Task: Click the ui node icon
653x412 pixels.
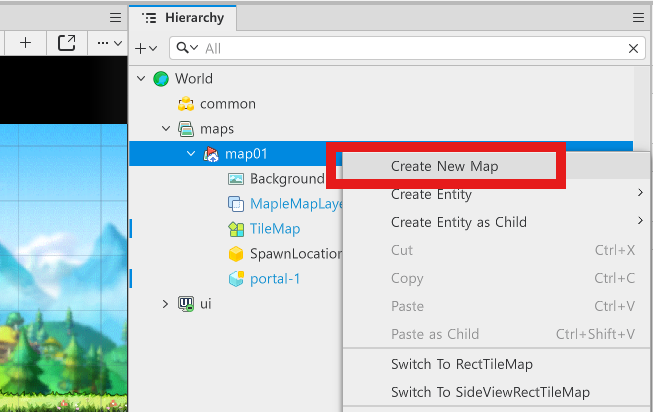Action: [186, 304]
